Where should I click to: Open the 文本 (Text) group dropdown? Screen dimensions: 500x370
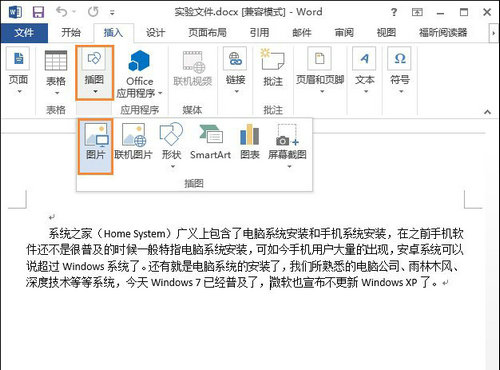pos(365,71)
